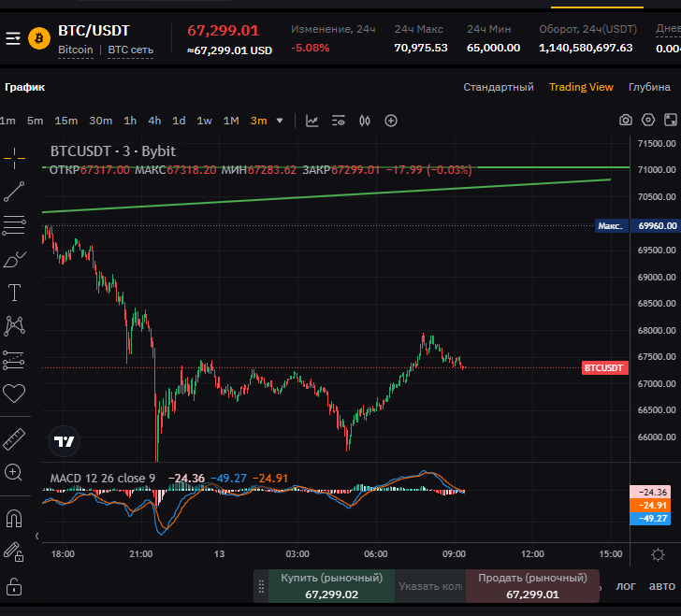
Task: Open chart settings hexagon icon
Action: 648,120
